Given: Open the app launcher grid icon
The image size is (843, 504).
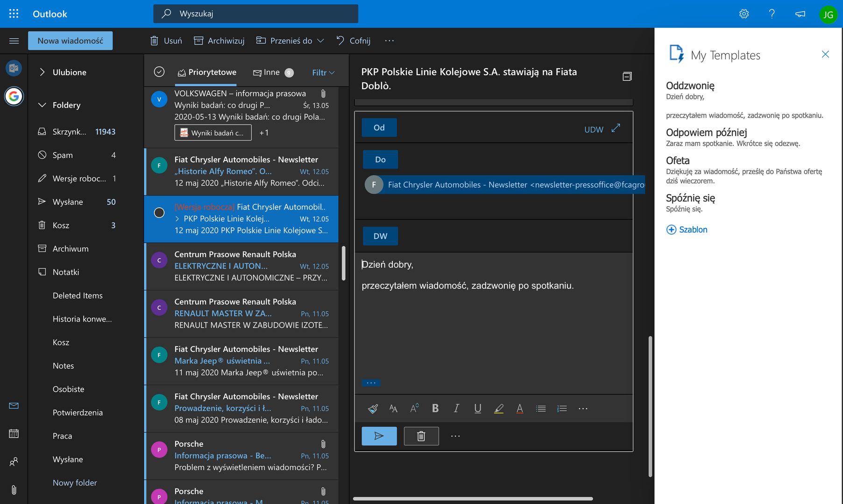Looking at the screenshot, I should 14,14.
